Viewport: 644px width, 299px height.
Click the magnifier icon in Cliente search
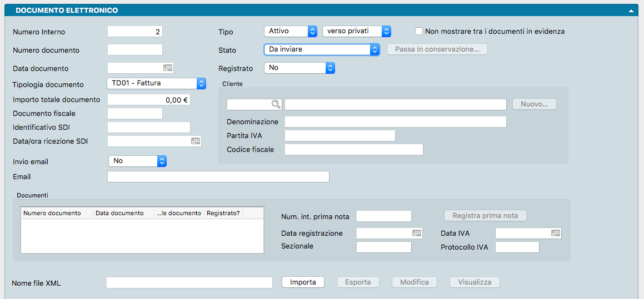[x=276, y=104]
